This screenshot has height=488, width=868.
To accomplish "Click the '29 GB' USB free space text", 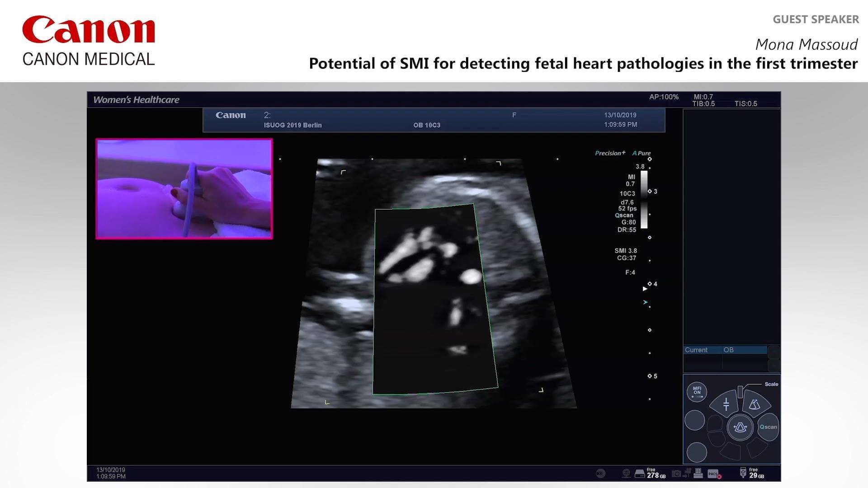I will tap(757, 475).
